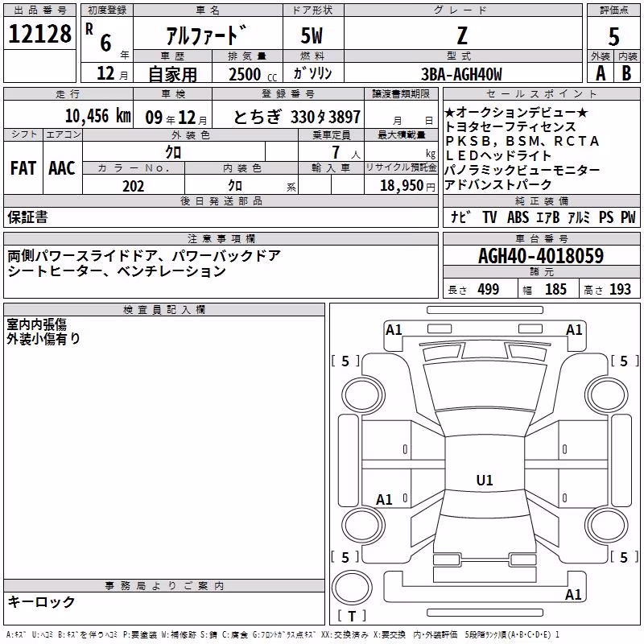
Task: Click the car name アルファード
Action: pyautogui.click(x=207, y=35)
